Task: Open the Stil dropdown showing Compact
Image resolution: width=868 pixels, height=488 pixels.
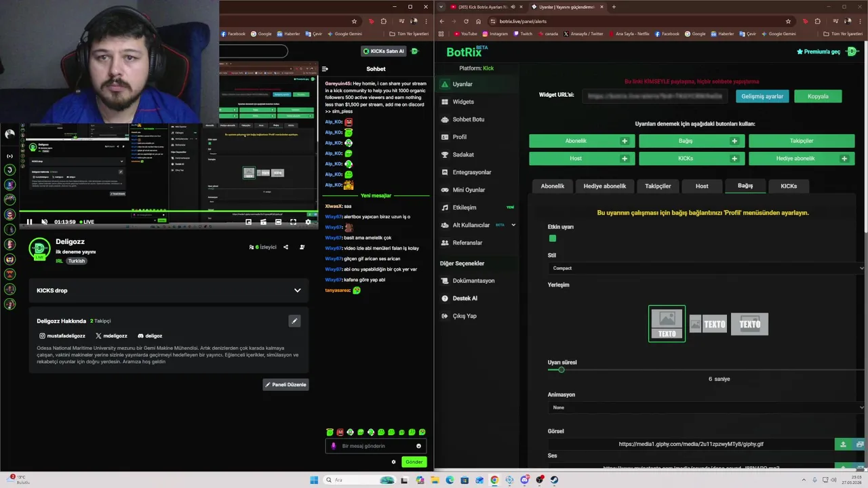Action: point(706,268)
